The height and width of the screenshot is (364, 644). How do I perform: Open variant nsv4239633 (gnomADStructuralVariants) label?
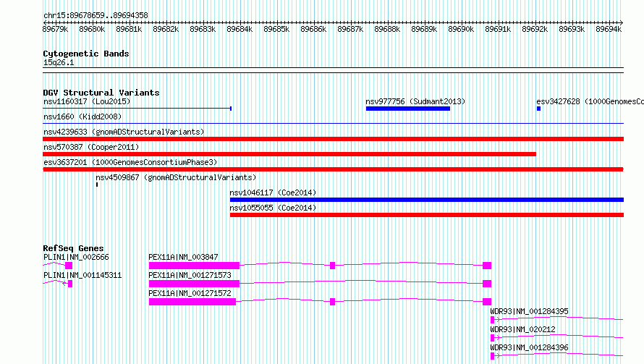pyautogui.click(x=124, y=132)
